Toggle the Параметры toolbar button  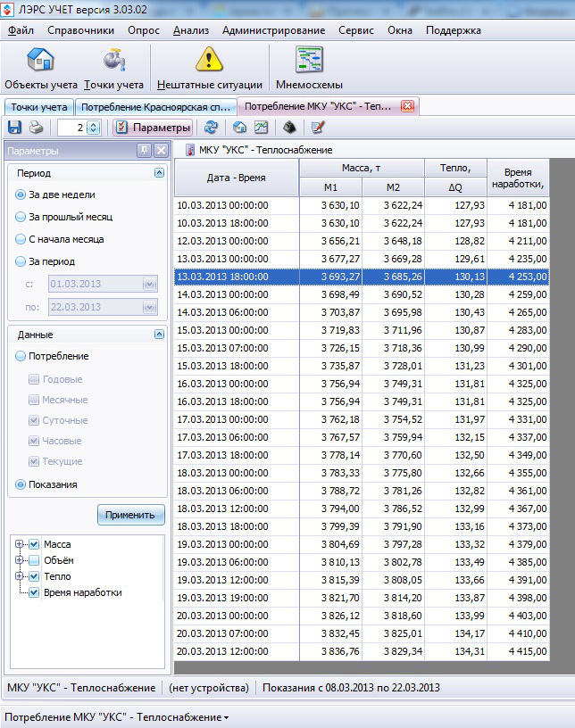153,128
